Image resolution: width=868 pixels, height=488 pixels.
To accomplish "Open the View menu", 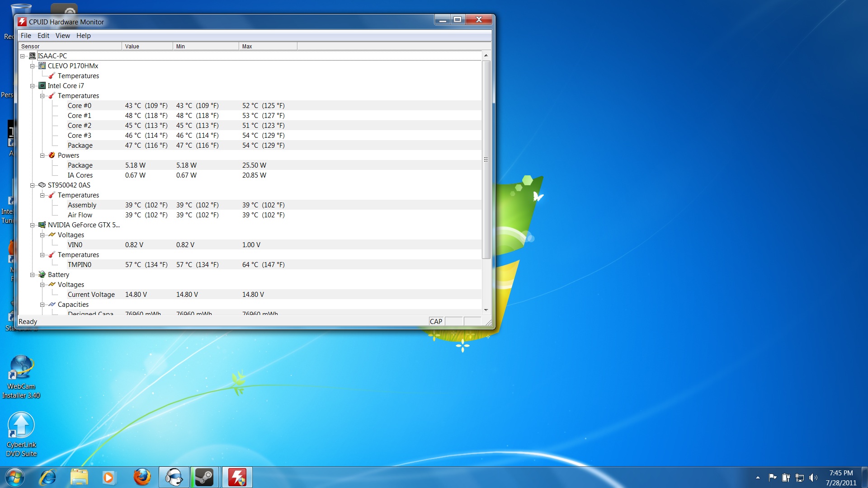I will pyautogui.click(x=63, y=36).
